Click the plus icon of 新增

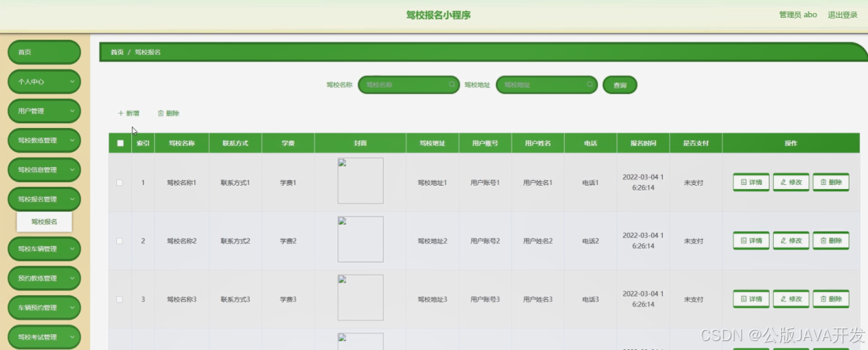[x=121, y=114]
